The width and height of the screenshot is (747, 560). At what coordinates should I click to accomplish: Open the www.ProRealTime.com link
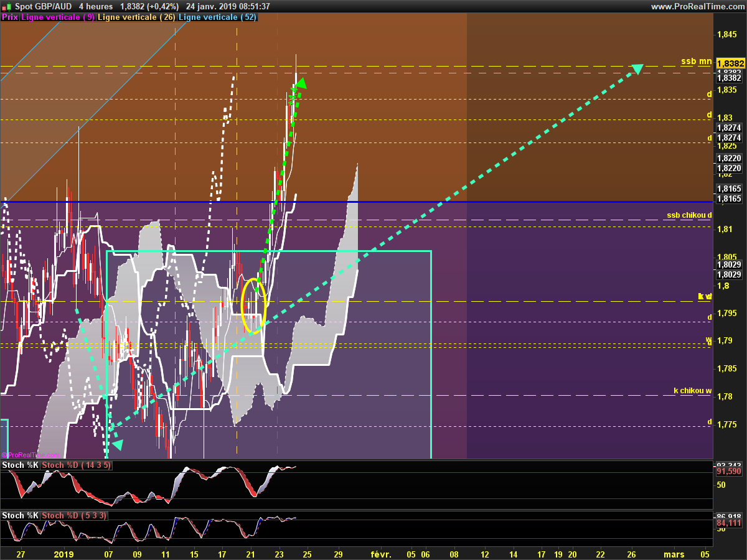click(697, 6)
